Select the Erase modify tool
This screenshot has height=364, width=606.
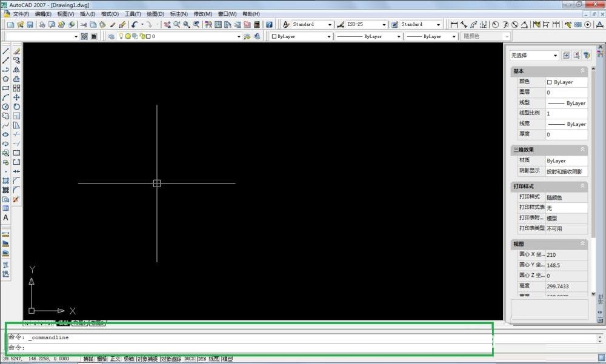click(x=16, y=51)
